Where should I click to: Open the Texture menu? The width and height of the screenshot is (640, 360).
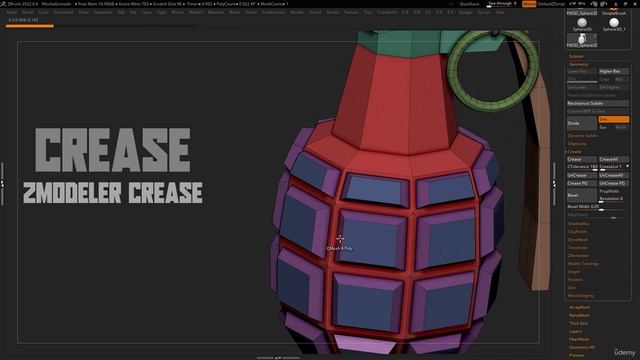351,13
